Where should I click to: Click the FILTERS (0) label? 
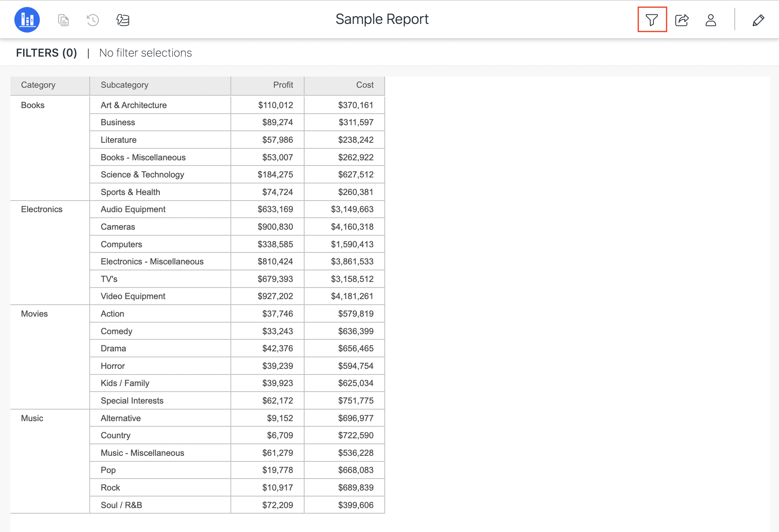tap(46, 53)
